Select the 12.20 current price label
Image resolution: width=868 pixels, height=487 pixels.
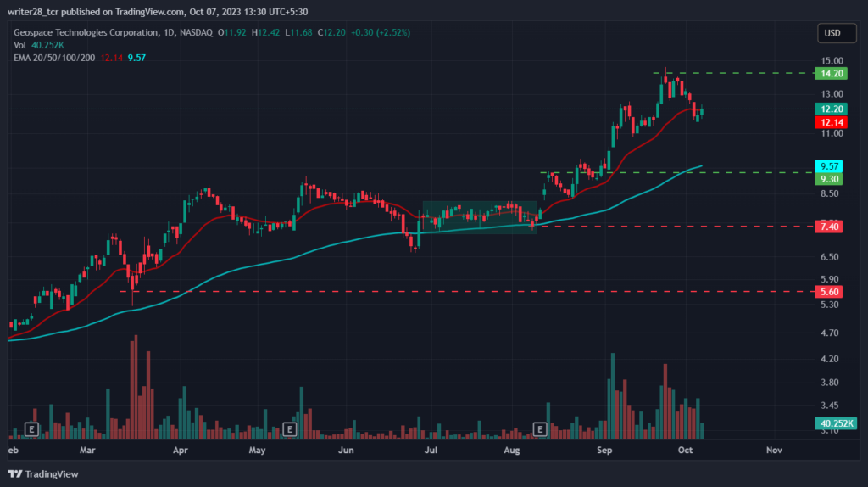pyautogui.click(x=831, y=109)
